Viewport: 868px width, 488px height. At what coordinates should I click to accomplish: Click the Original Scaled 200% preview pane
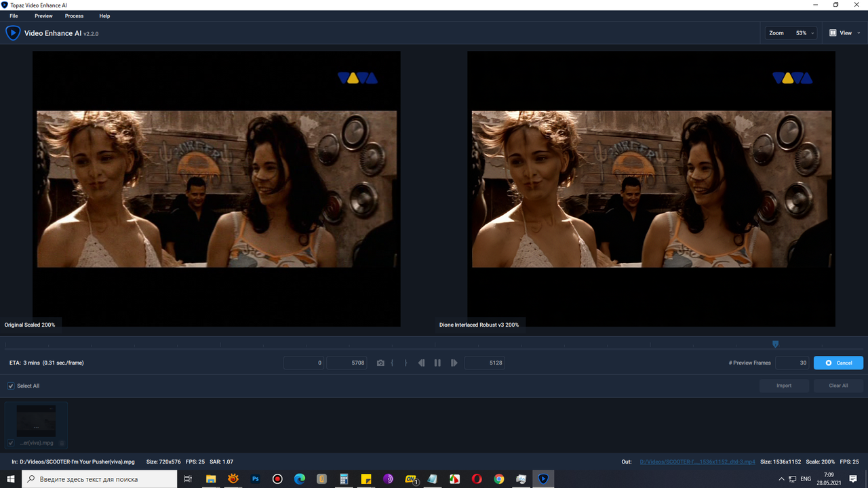pos(216,189)
